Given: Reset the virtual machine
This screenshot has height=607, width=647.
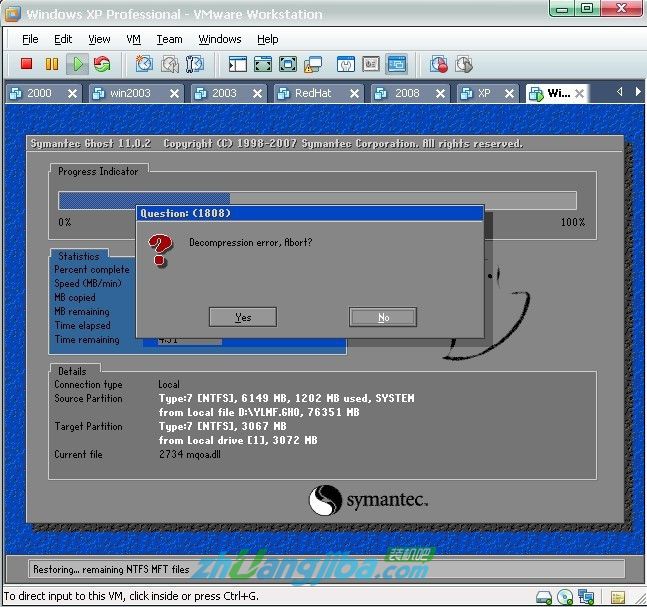Looking at the screenshot, I should click(x=102, y=64).
